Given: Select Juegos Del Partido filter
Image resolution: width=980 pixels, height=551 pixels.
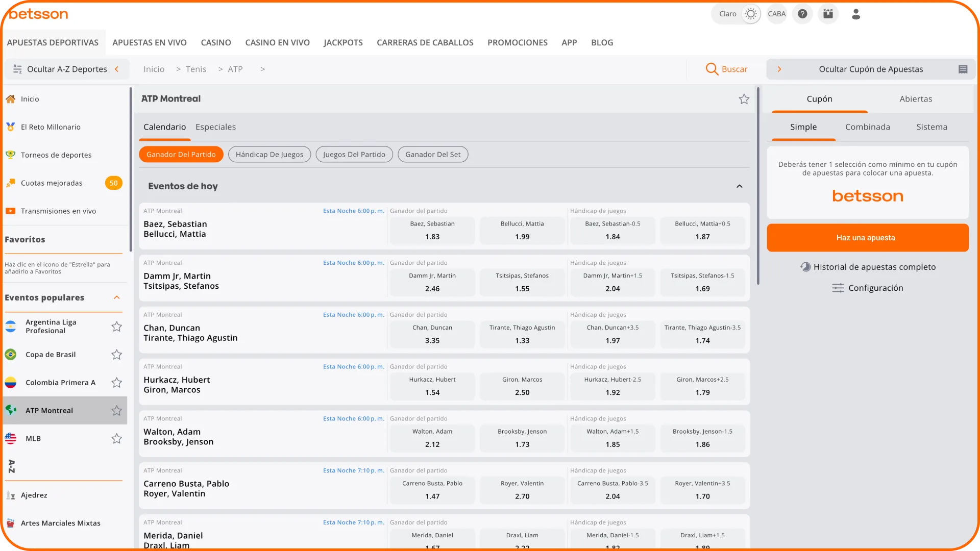Looking at the screenshot, I should (x=354, y=155).
